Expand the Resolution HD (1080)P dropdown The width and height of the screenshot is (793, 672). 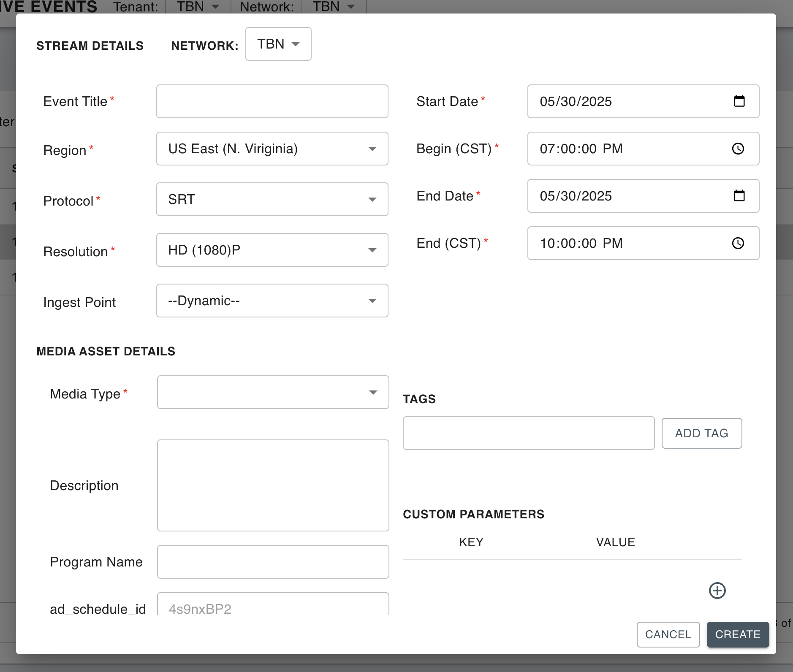click(x=272, y=250)
